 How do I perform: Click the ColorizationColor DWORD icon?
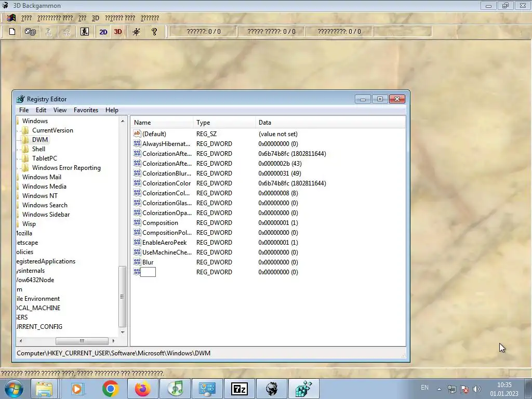click(137, 183)
